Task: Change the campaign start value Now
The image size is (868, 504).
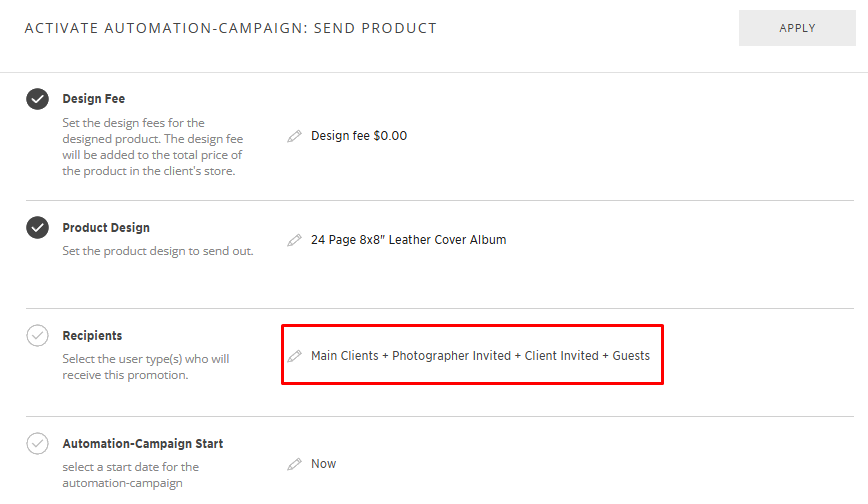Action: (x=323, y=464)
